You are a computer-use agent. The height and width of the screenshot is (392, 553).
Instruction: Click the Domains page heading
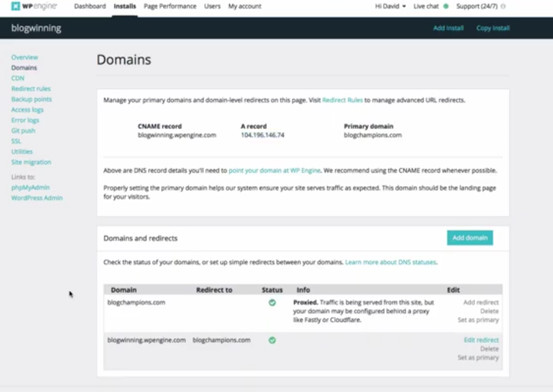coord(124,60)
